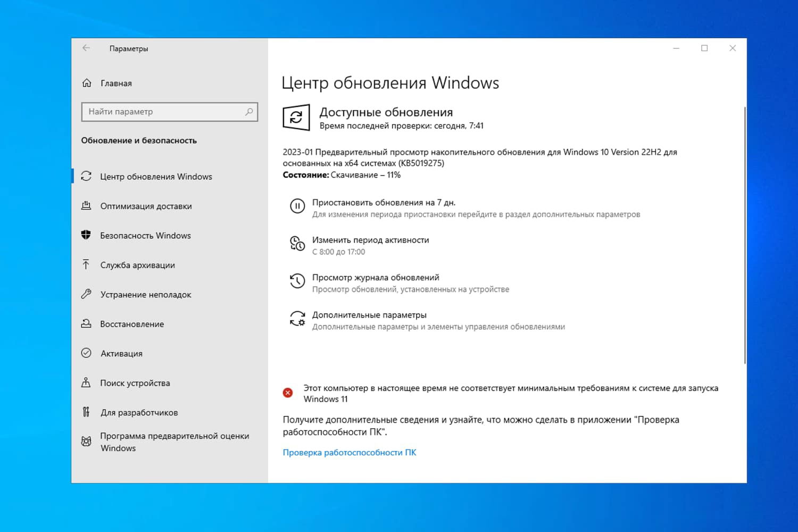Image resolution: width=798 pixels, height=532 pixels.
Task: Click the clock icon for Изменить период активности
Action: [297, 244]
